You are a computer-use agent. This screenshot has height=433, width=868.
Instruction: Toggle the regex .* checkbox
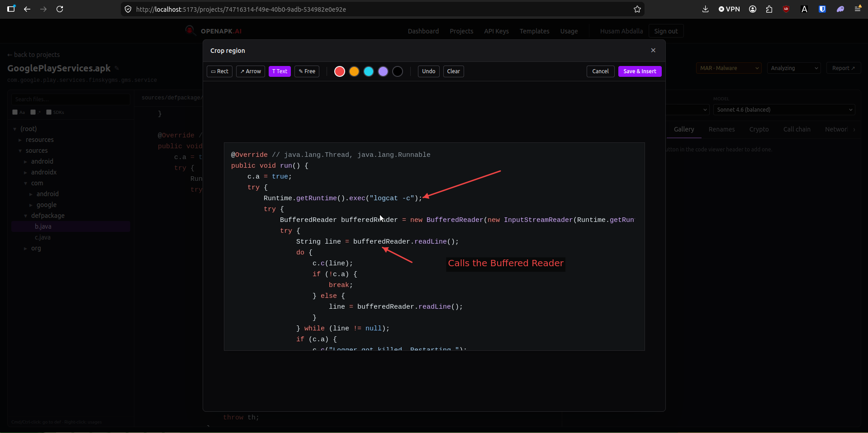click(x=33, y=112)
